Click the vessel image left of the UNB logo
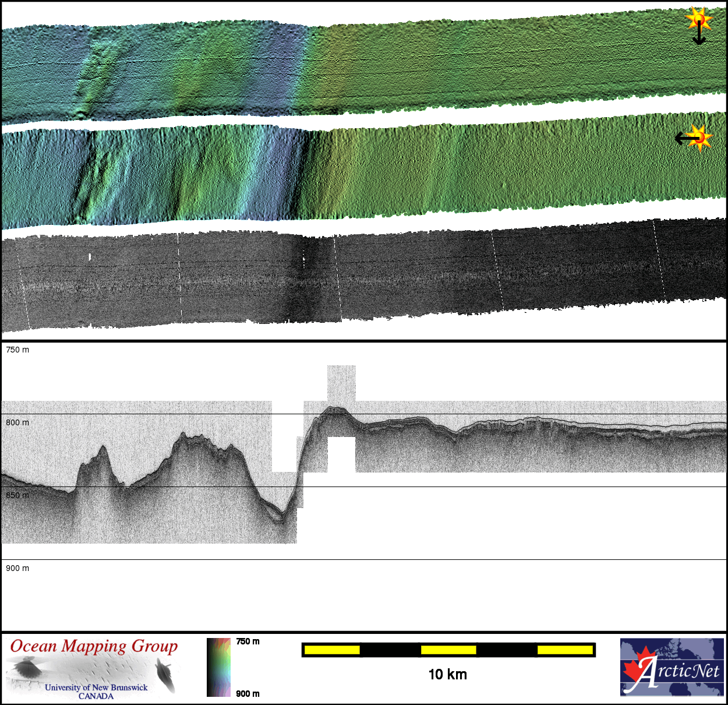 pos(26,668)
